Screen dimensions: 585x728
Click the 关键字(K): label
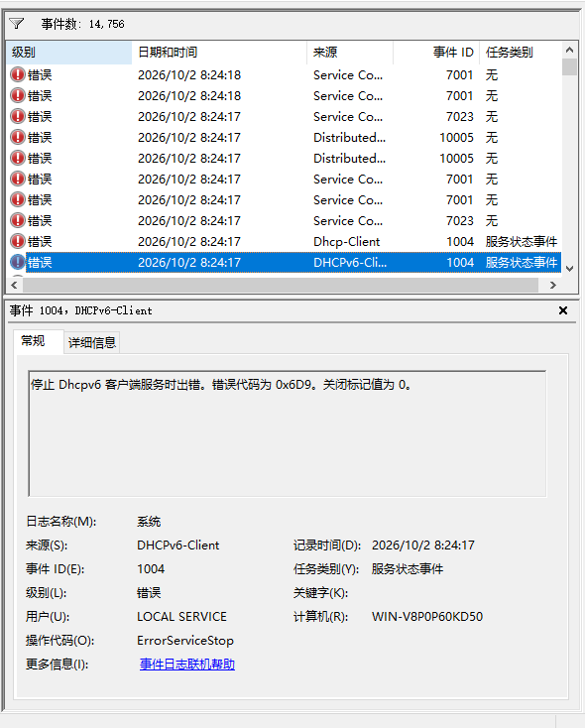321,593
